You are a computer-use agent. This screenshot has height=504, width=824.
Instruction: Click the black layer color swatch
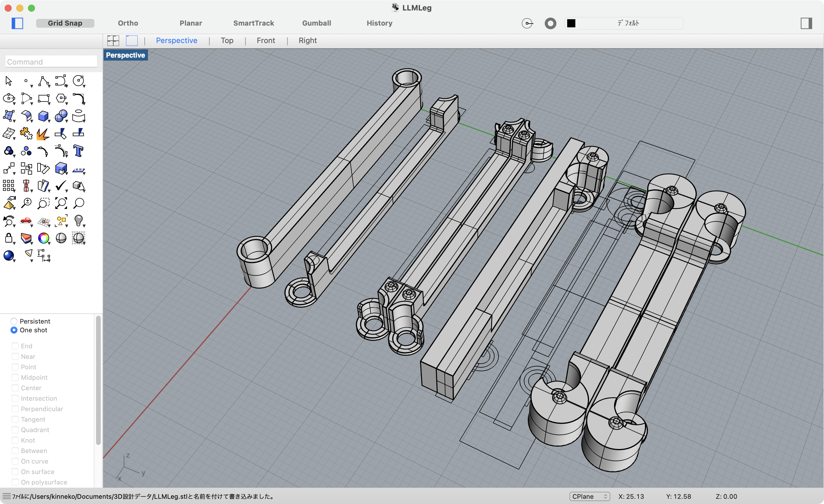tap(571, 23)
